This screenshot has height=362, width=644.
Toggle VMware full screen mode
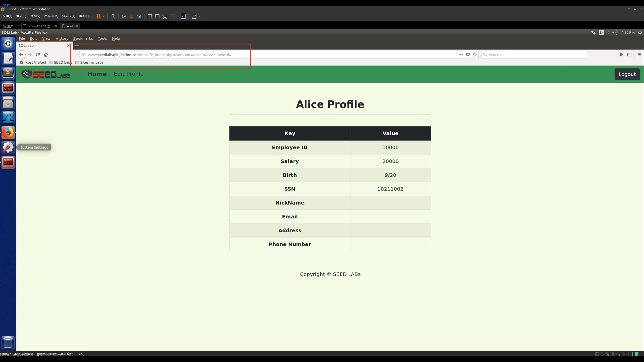coord(165,16)
